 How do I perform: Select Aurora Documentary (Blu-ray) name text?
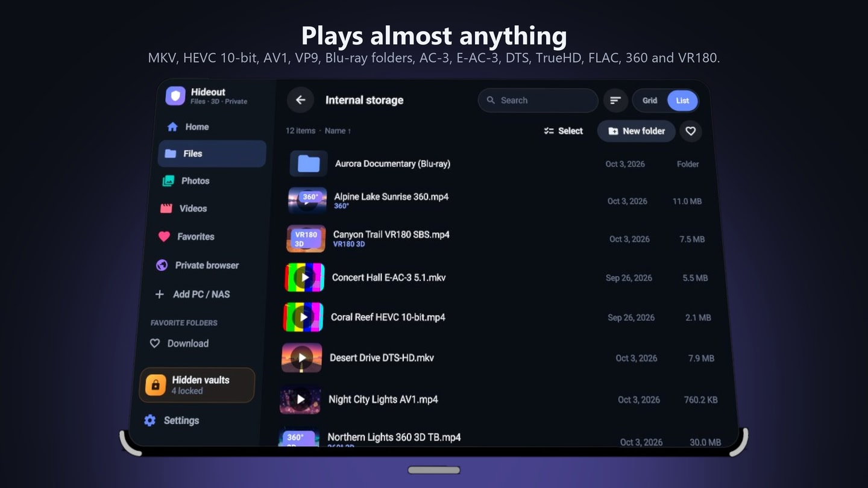392,163
